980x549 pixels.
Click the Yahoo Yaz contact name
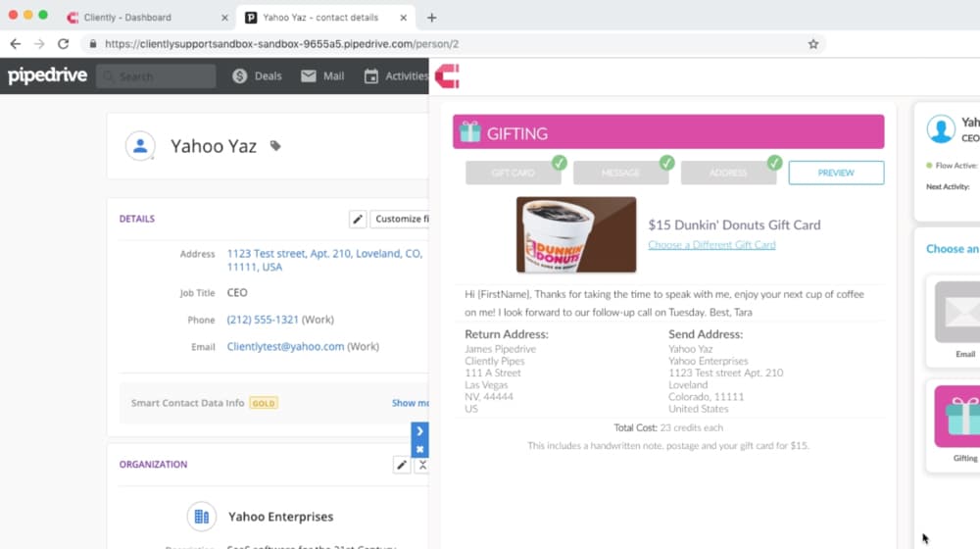(x=214, y=146)
